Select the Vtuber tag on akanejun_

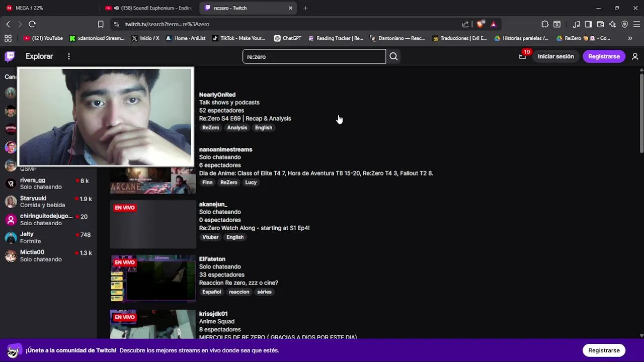[210, 237]
